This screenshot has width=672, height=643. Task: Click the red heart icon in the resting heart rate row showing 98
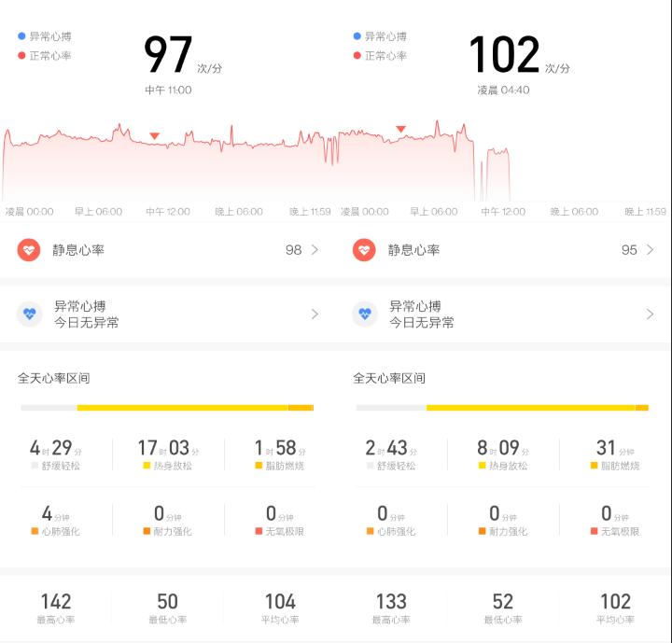[x=29, y=250]
